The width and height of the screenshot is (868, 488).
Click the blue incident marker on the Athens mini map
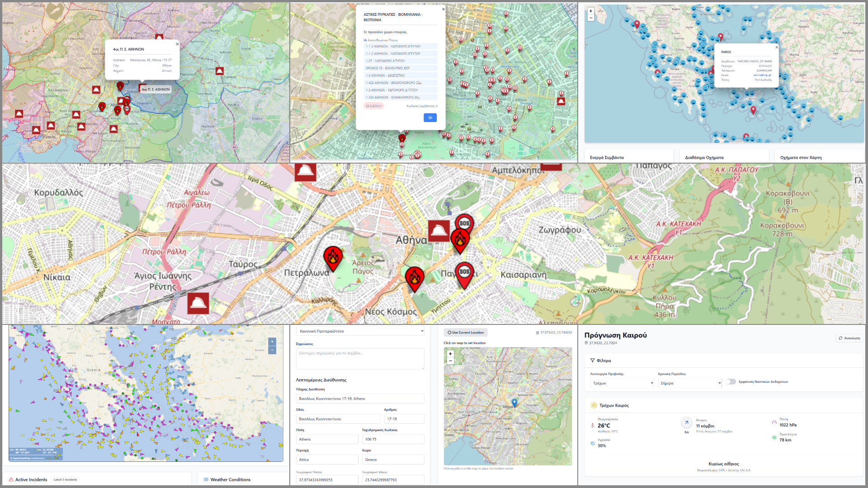514,402
